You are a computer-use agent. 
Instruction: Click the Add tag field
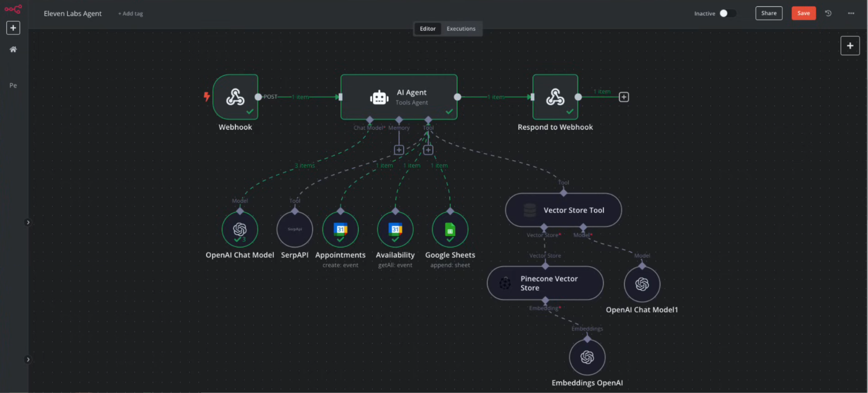(131, 14)
